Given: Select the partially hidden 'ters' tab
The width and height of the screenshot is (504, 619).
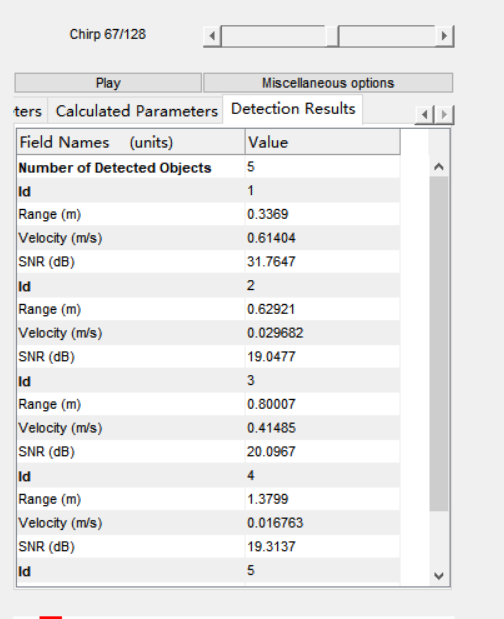Looking at the screenshot, I should (29, 111).
